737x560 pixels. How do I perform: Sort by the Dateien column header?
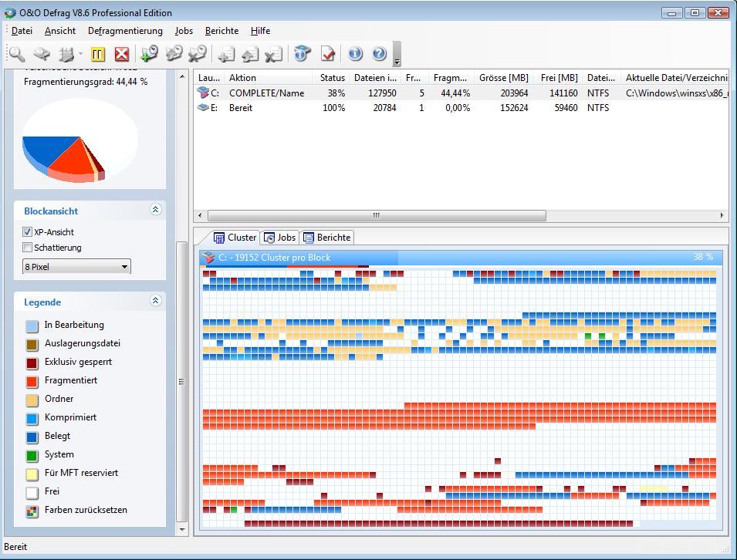375,77
